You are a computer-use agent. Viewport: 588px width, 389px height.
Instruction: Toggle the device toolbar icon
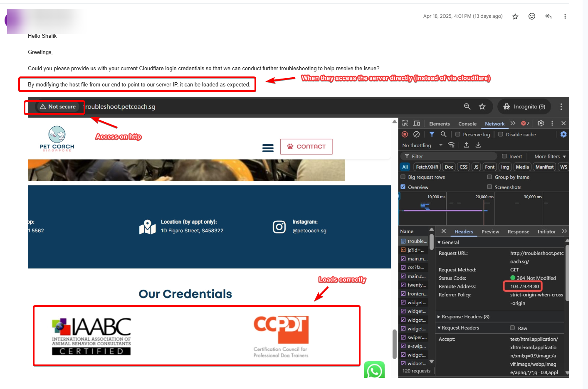[x=417, y=123]
